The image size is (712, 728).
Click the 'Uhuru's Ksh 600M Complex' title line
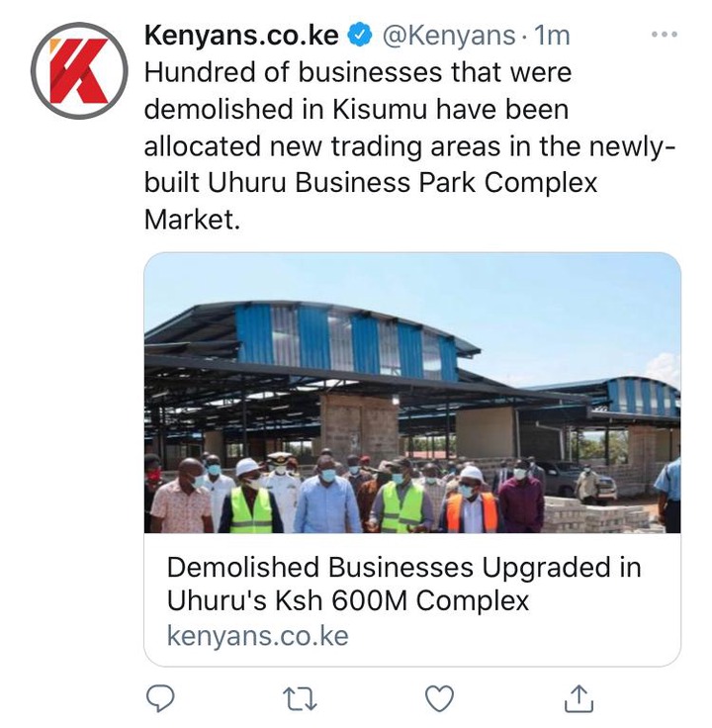(348, 600)
